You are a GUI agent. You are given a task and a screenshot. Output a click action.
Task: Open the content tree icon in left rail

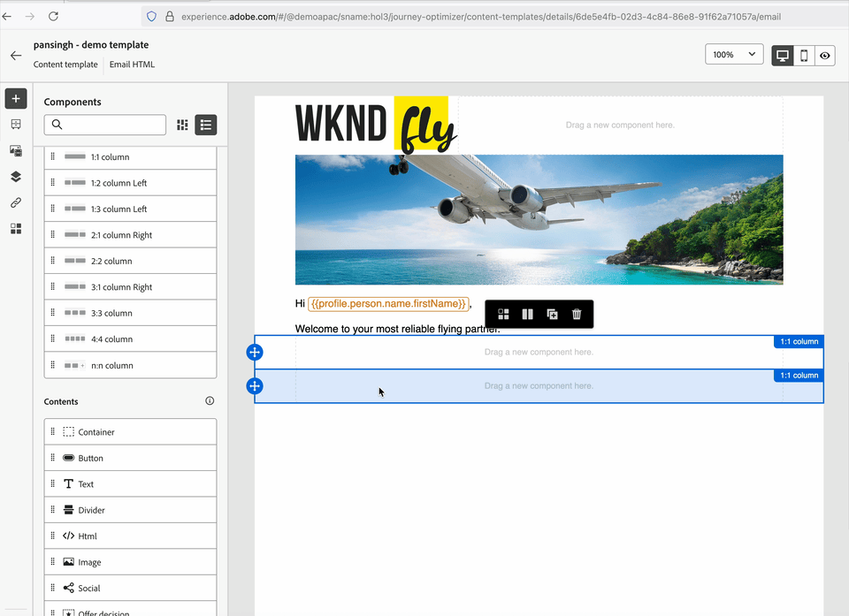pyautogui.click(x=16, y=125)
